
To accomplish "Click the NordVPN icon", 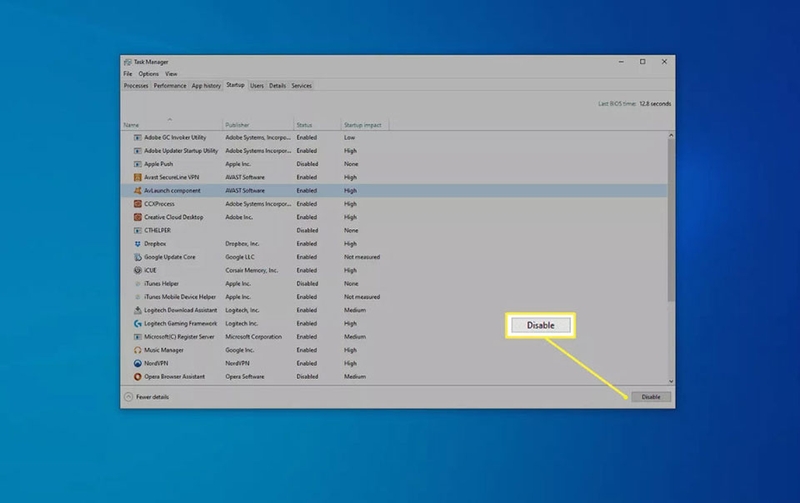I will (137, 363).
